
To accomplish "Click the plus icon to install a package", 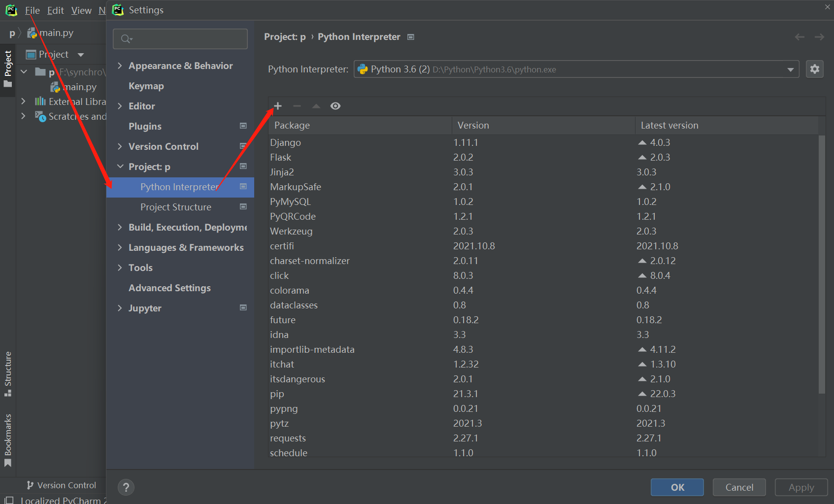I will coord(278,106).
